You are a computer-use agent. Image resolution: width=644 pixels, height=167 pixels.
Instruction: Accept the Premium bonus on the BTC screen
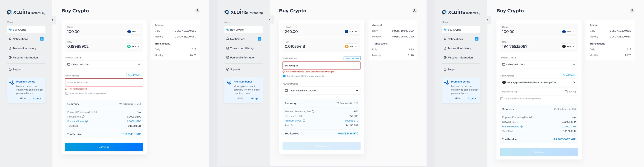point(254,99)
